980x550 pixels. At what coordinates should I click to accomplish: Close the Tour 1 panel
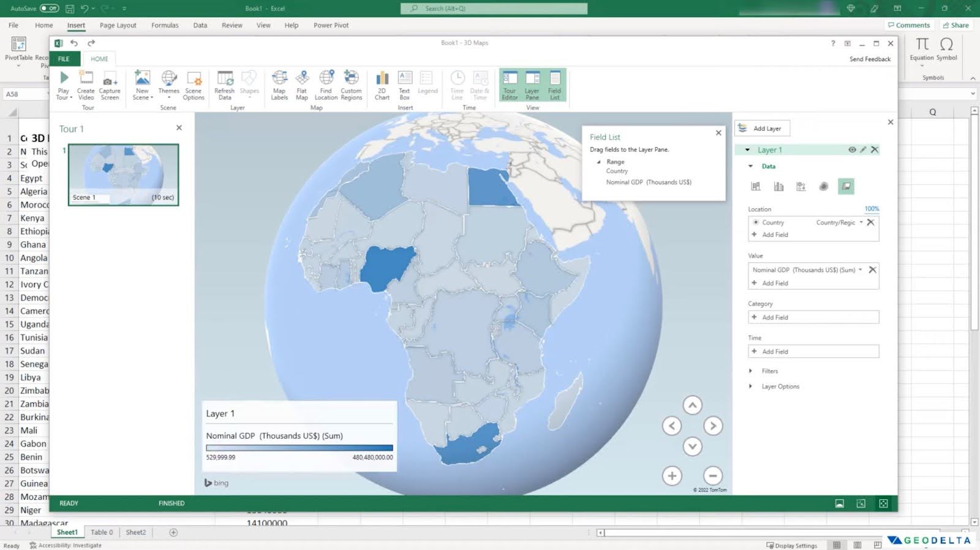coord(179,128)
